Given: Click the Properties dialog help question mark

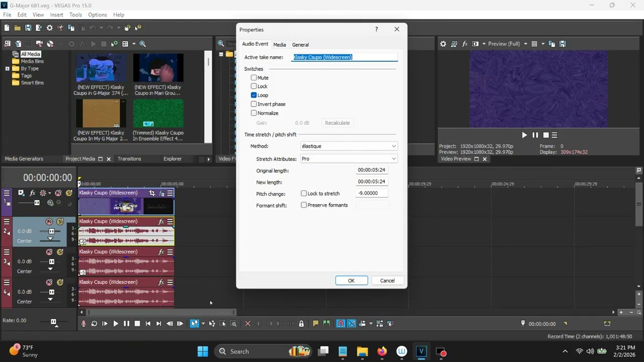Looking at the screenshot, I should (x=376, y=29).
